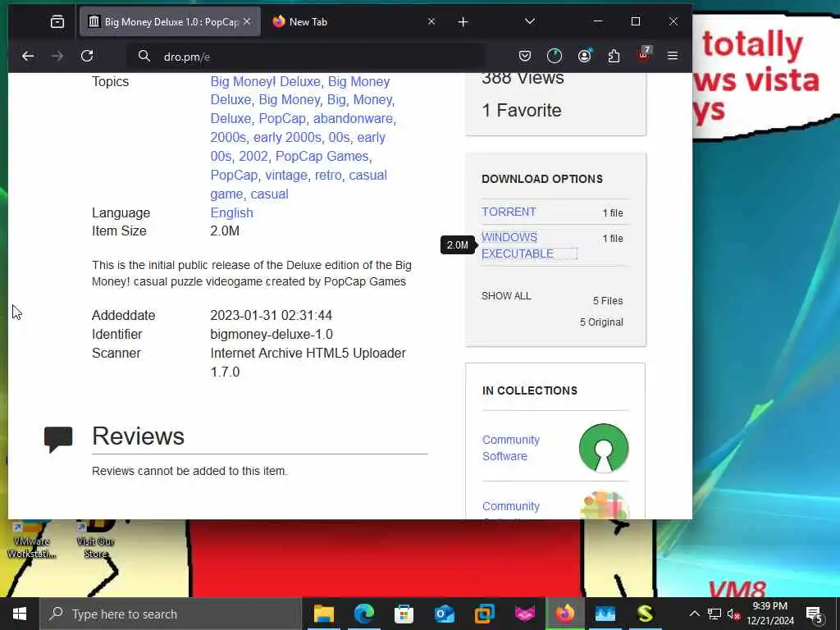The width and height of the screenshot is (840, 630).
Task: Expand the list all tabs chevron
Action: pos(529,21)
